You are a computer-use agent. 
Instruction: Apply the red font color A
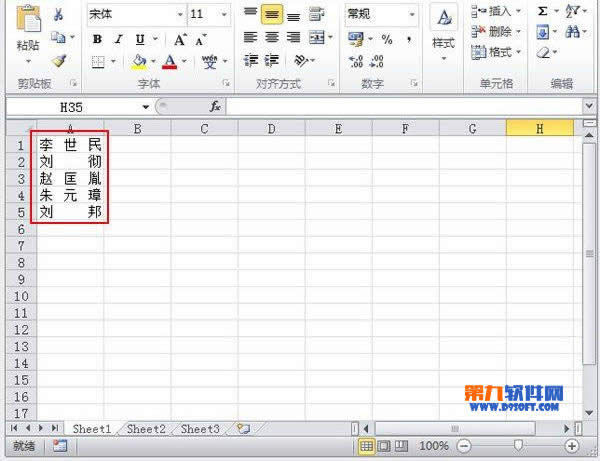tap(170, 61)
